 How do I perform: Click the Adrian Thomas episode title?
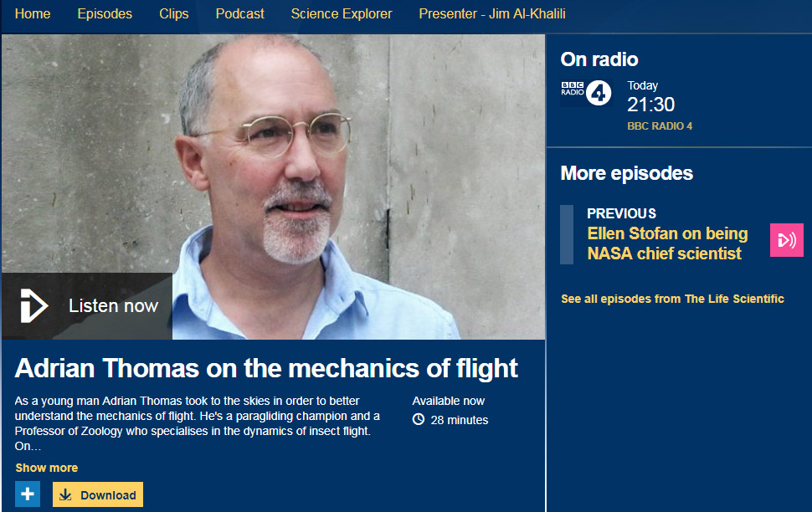pos(266,368)
